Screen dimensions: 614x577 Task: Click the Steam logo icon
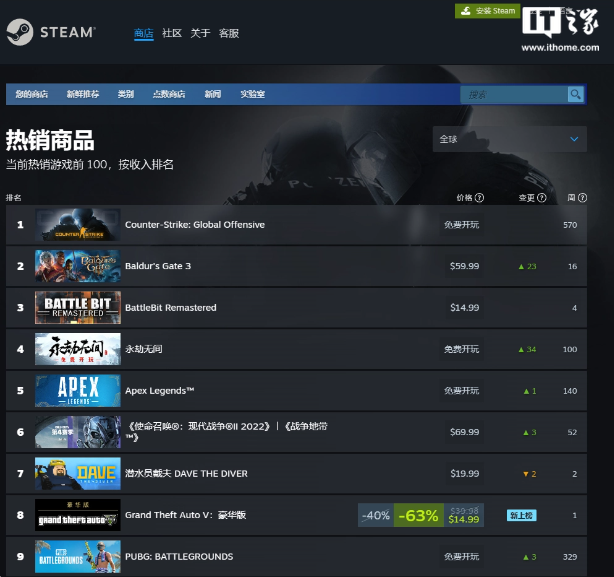[20, 32]
